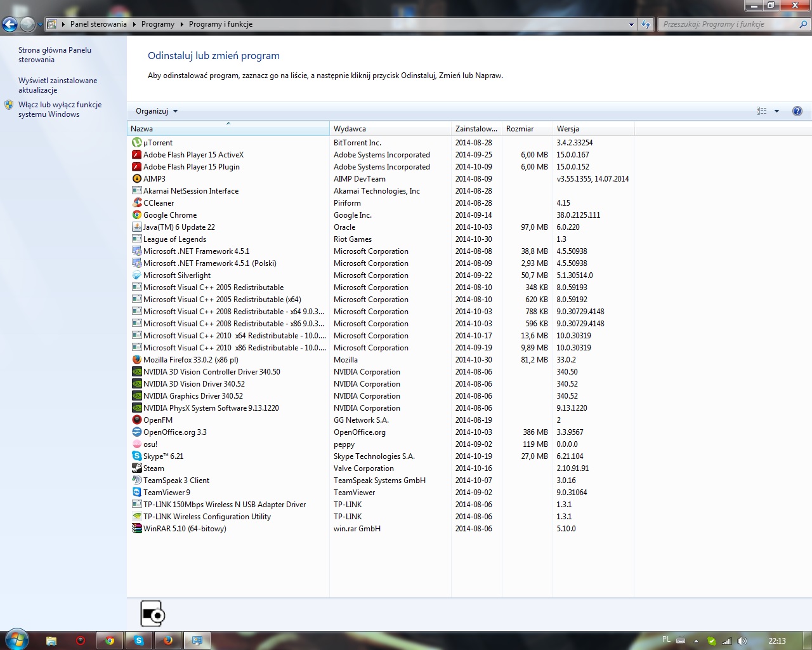The width and height of the screenshot is (812, 650).
Task: Expand the address bar history dropdown
Action: point(631,24)
